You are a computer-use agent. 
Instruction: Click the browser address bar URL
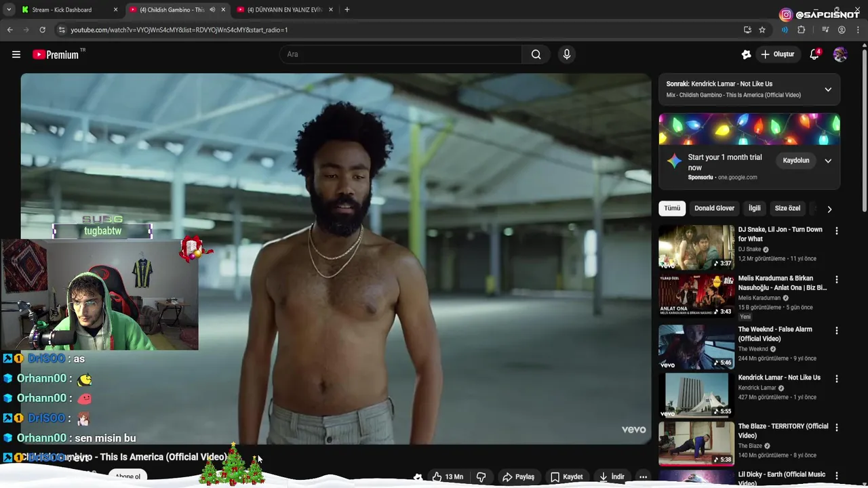click(179, 30)
